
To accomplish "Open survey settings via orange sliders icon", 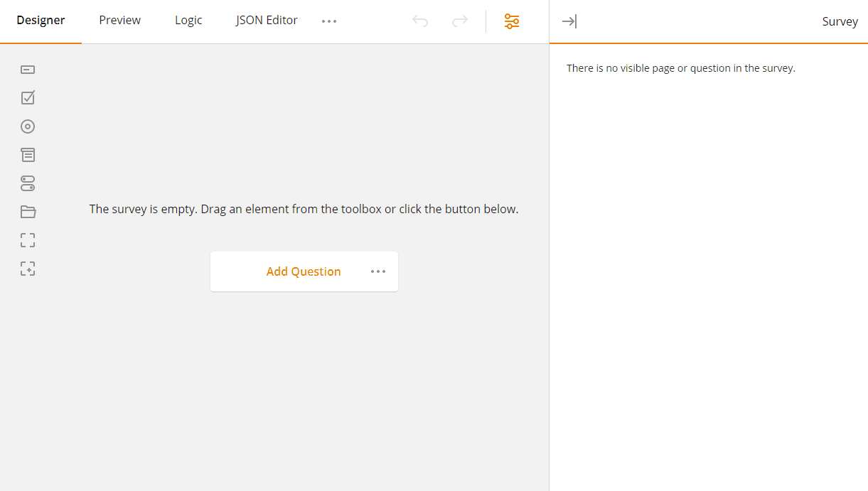I will point(511,21).
